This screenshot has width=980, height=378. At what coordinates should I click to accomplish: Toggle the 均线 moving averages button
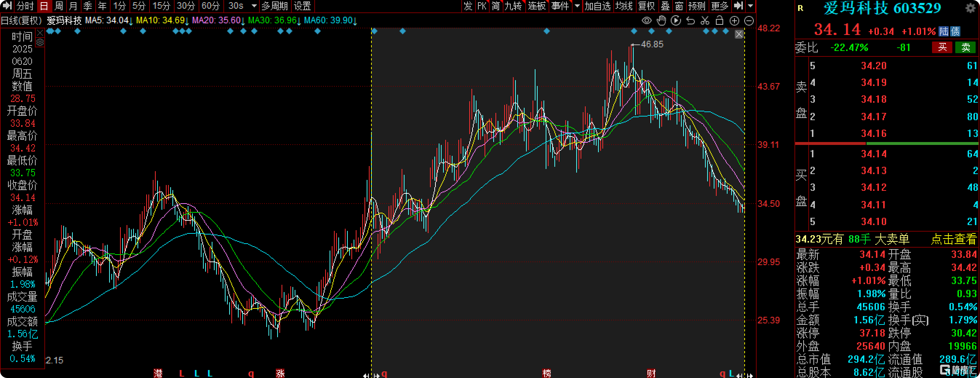(x=624, y=6)
